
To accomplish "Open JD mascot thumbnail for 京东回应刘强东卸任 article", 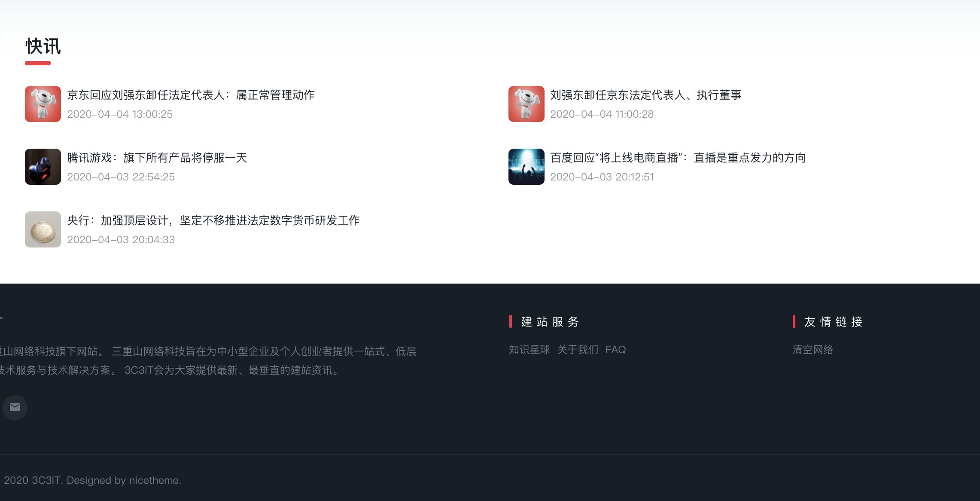I will [x=43, y=104].
